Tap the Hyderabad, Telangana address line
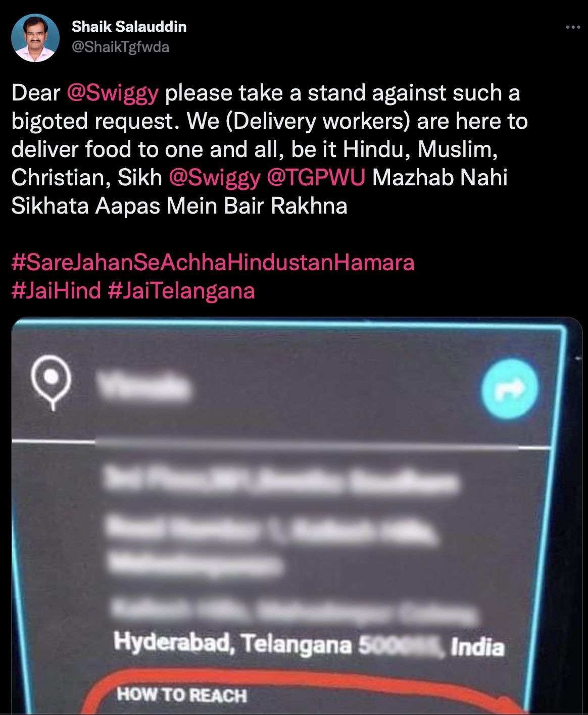Viewport: 588px width, 715px height. point(309,645)
